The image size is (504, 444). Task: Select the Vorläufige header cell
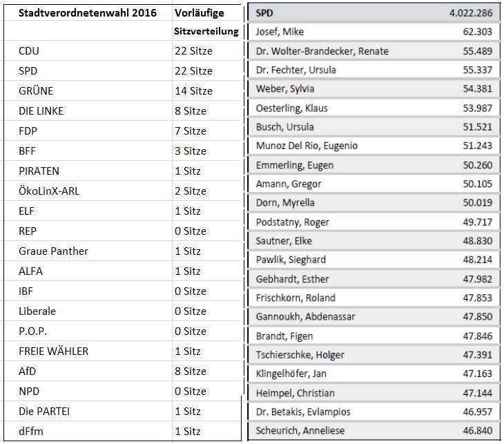pyautogui.click(x=206, y=13)
